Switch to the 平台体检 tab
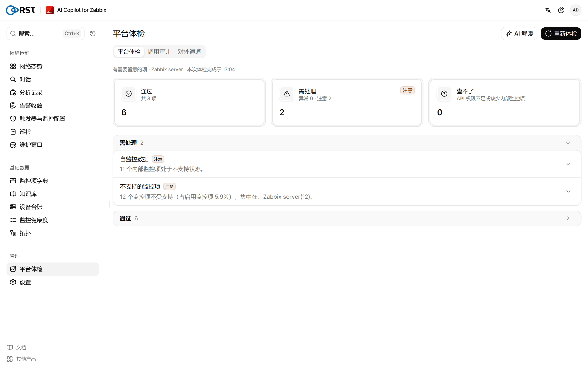The width and height of the screenshot is (588, 368). point(129,52)
